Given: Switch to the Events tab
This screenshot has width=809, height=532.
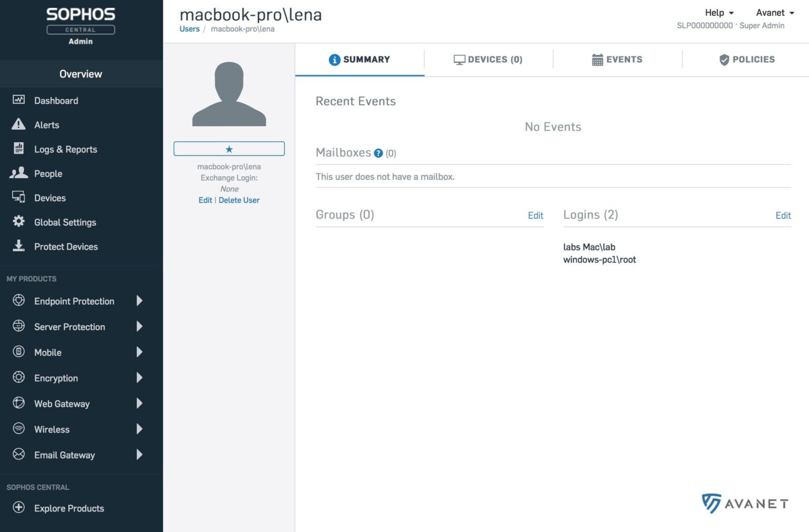Looking at the screenshot, I should 617,60.
